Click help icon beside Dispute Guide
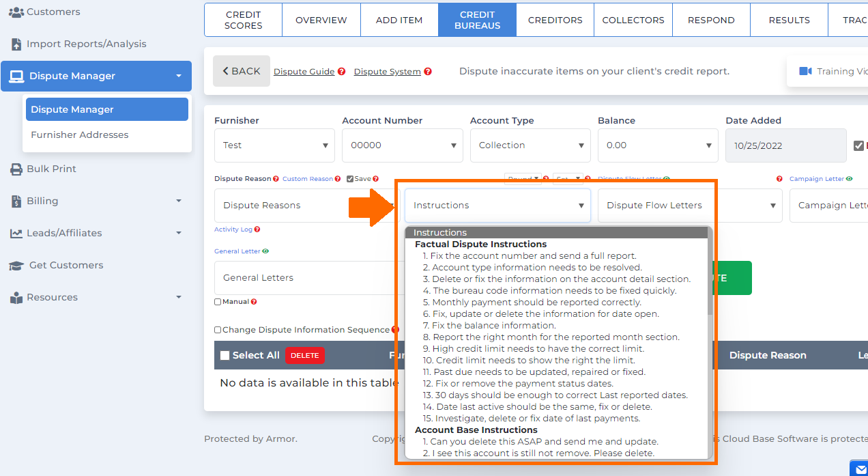 point(341,72)
